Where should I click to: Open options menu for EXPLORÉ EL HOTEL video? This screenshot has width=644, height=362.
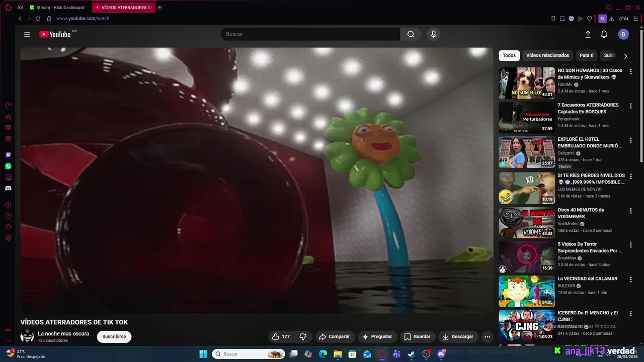point(631,140)
